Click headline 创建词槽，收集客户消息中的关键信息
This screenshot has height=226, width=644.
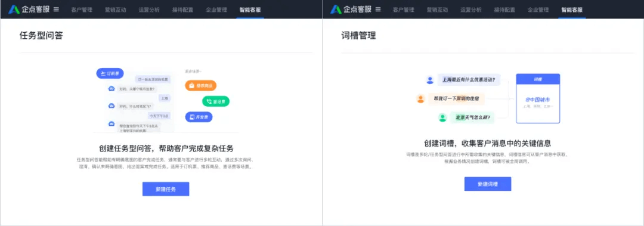488,143
